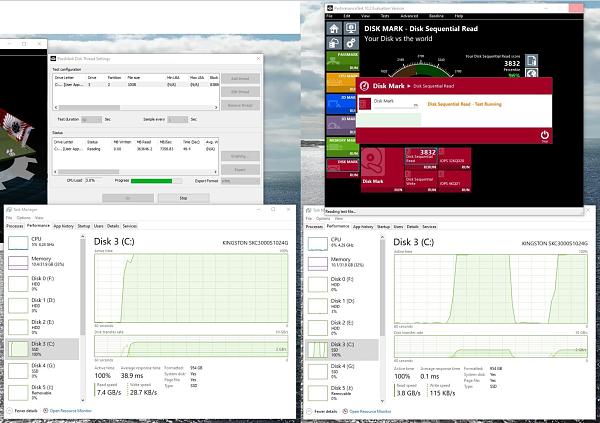Select CPU in left Task Manager sidebar
The image size is (600, 423).
(43, 243)
